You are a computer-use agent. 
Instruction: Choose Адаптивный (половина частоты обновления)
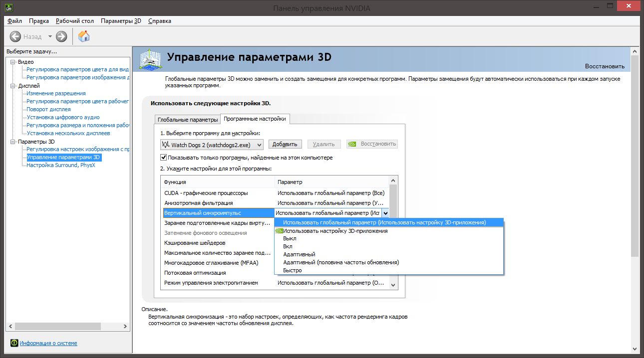click(x=389, y=262)
